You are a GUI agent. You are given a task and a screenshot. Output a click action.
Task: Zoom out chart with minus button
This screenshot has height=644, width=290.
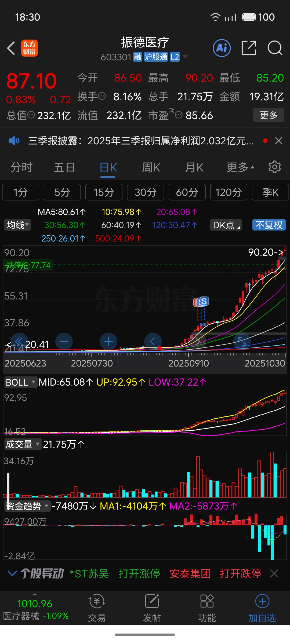point(64,341)
